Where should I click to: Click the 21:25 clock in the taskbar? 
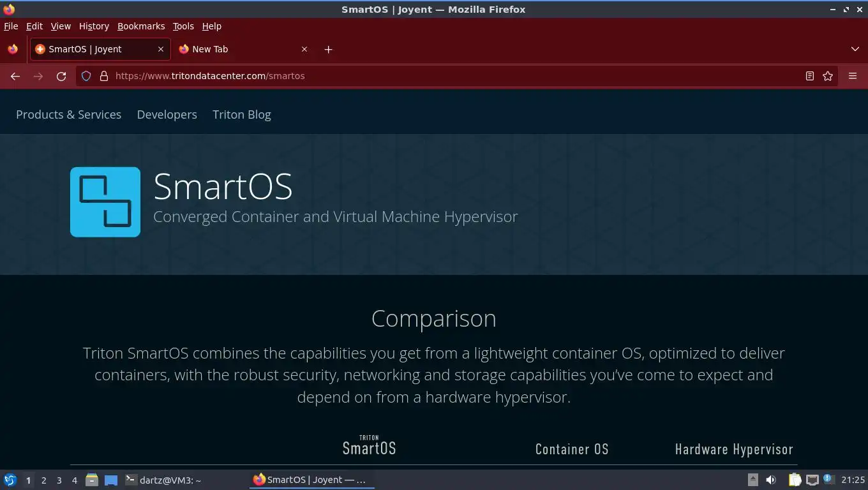pos(853,480)
